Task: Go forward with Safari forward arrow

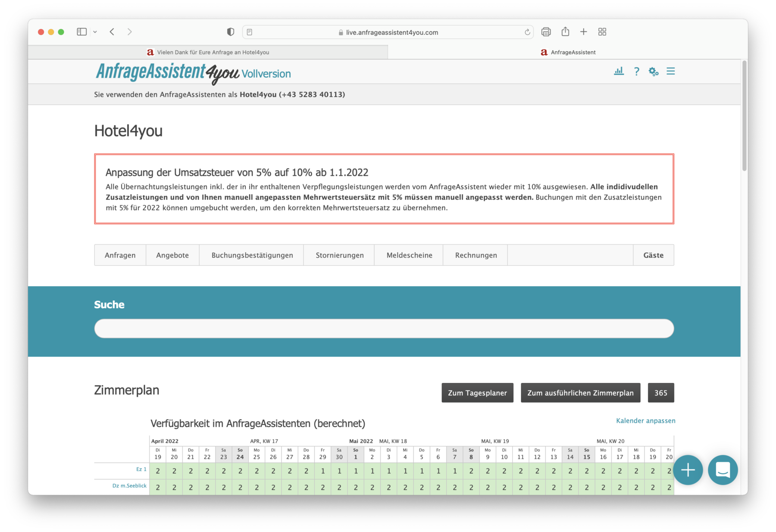Action: point(129,32)
